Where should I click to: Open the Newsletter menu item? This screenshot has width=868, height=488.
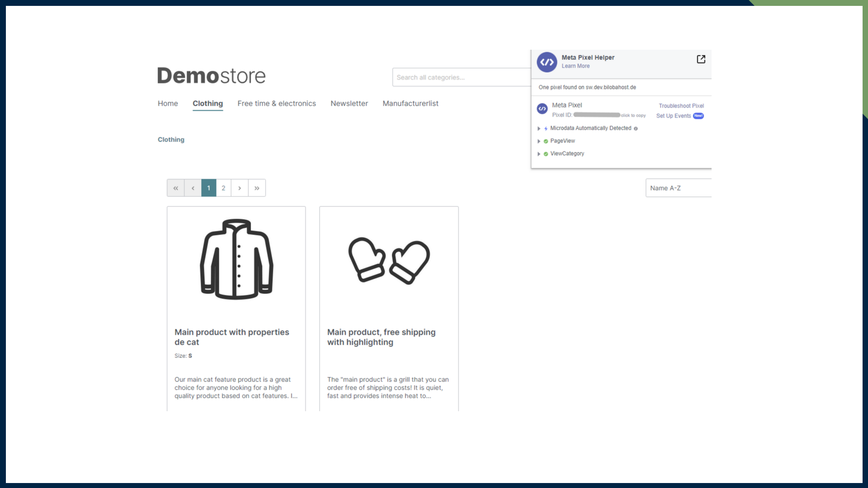click(349, 103)
